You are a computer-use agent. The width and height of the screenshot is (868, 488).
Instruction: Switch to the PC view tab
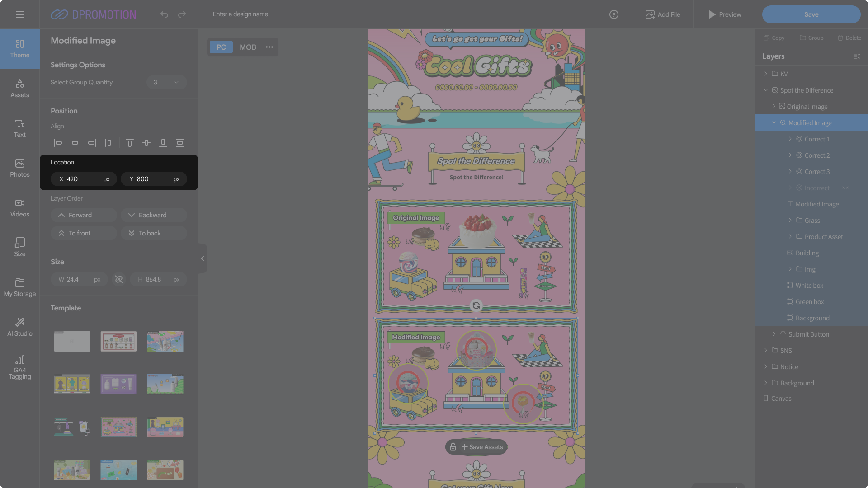click(221, 47)
